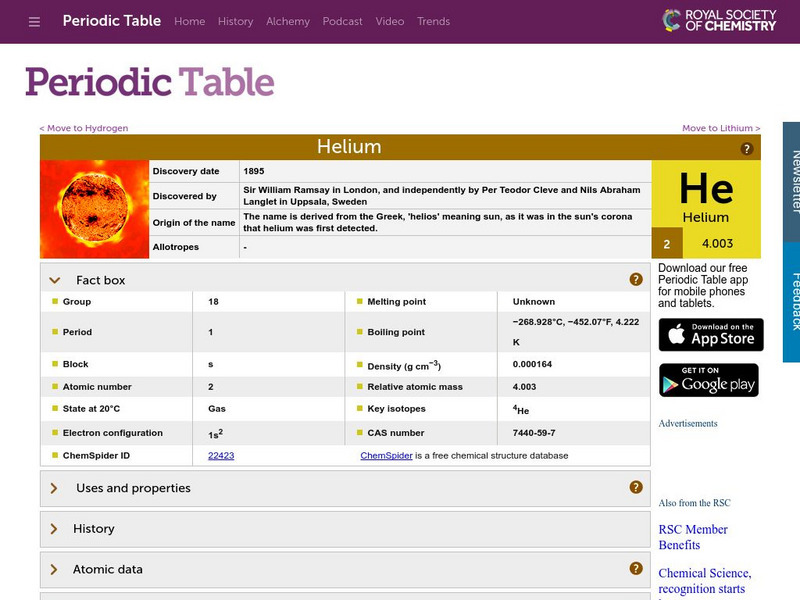Download on the App Store badge

(x=711, y=335)
